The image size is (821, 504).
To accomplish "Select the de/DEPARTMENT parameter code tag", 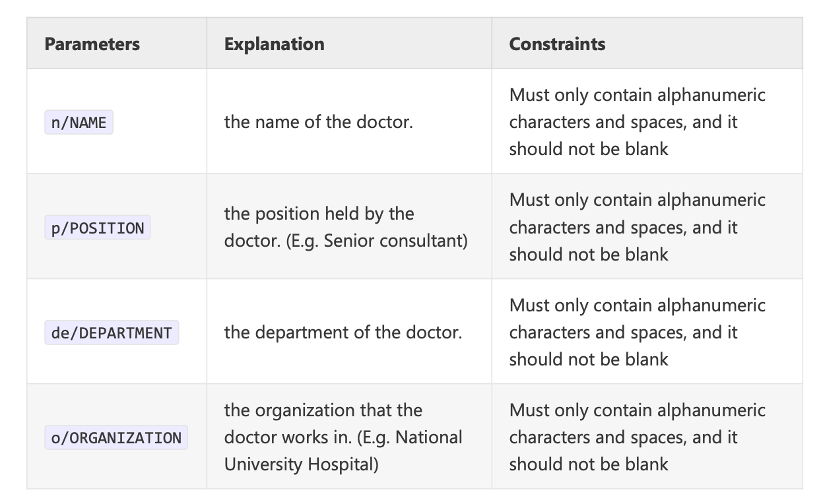I will 111,333.
